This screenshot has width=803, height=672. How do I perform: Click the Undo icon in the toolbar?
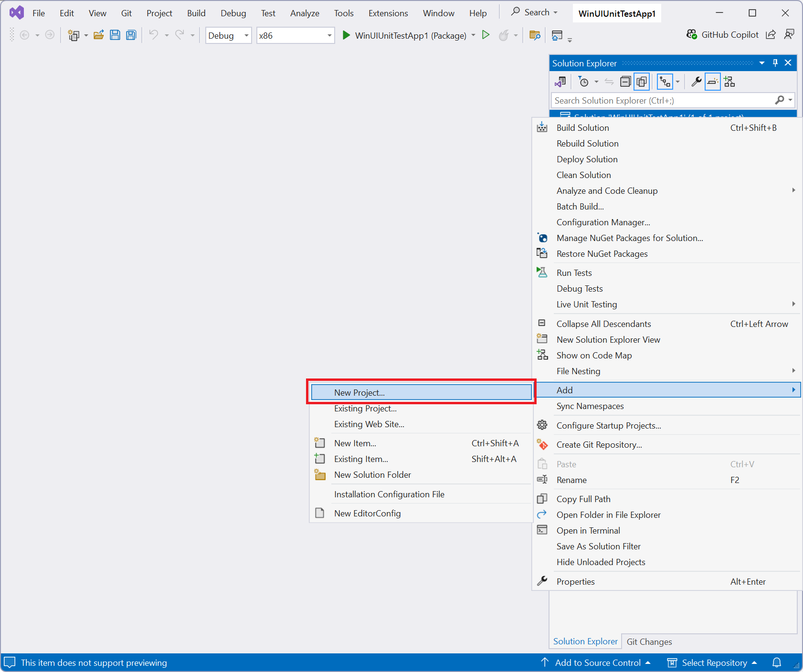pos(154,35)
